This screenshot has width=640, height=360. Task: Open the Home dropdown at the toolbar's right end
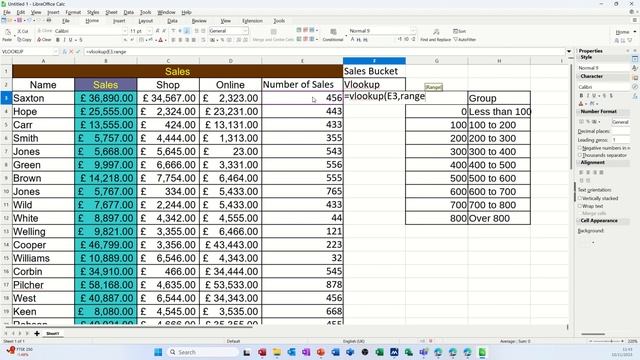[626, 31]
